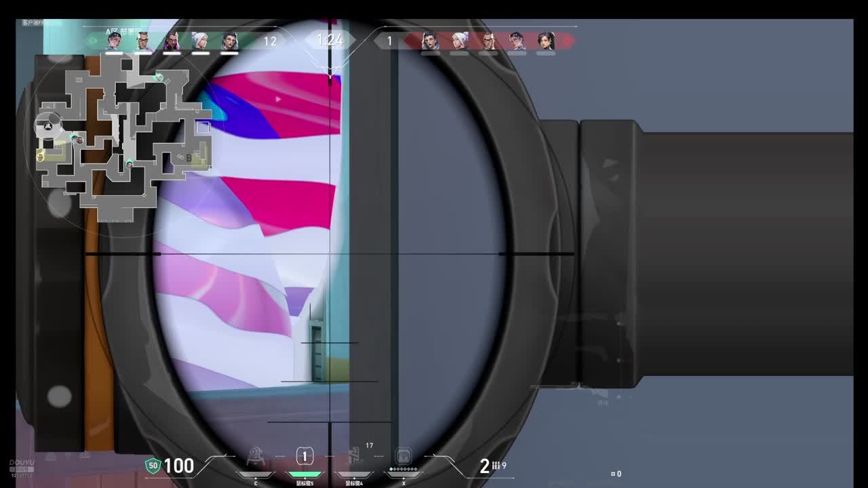Select the ability icon above 鼠标键4
Screen dimensions: 868x488
[x=354, y=457]
